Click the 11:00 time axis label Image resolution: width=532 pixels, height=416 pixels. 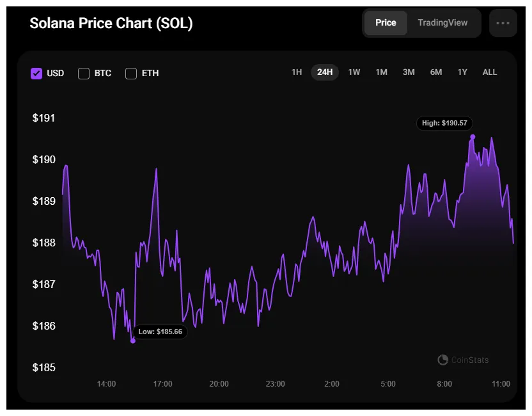click(x=501, y=384)
